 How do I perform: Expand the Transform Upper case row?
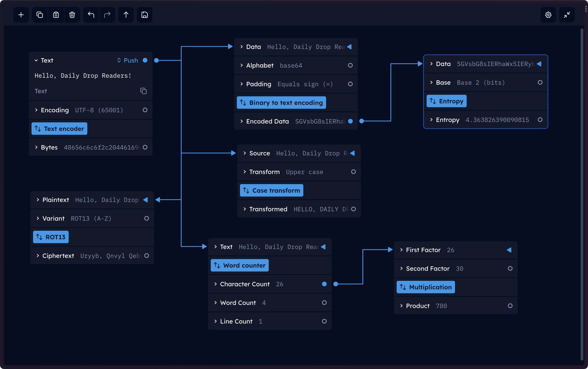pos(245,172)
